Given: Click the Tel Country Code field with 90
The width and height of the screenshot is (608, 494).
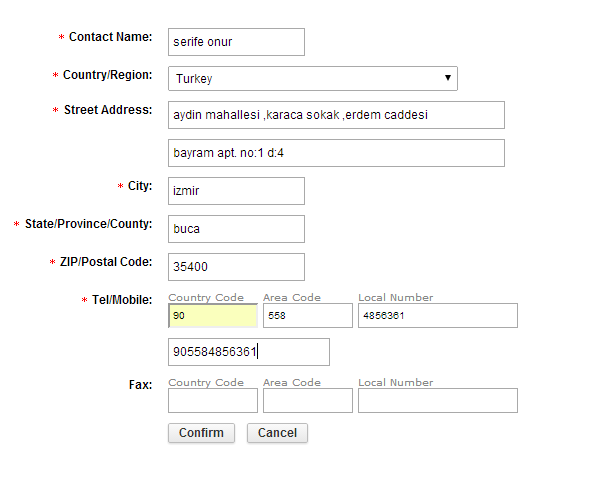Looking at the screenshot, I should tap(212, 315).
